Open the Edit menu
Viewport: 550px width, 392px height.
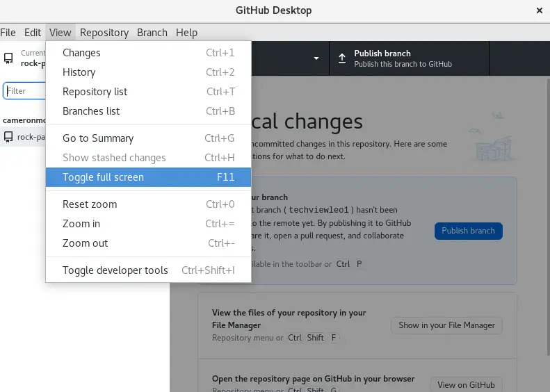pos(32,33)
